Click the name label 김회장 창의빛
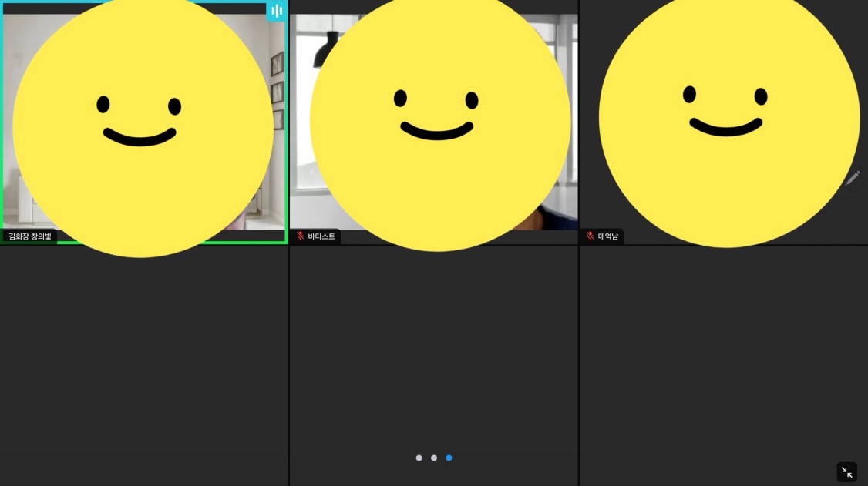Screen dimensions: 868x486 click(x=30, y=236)
